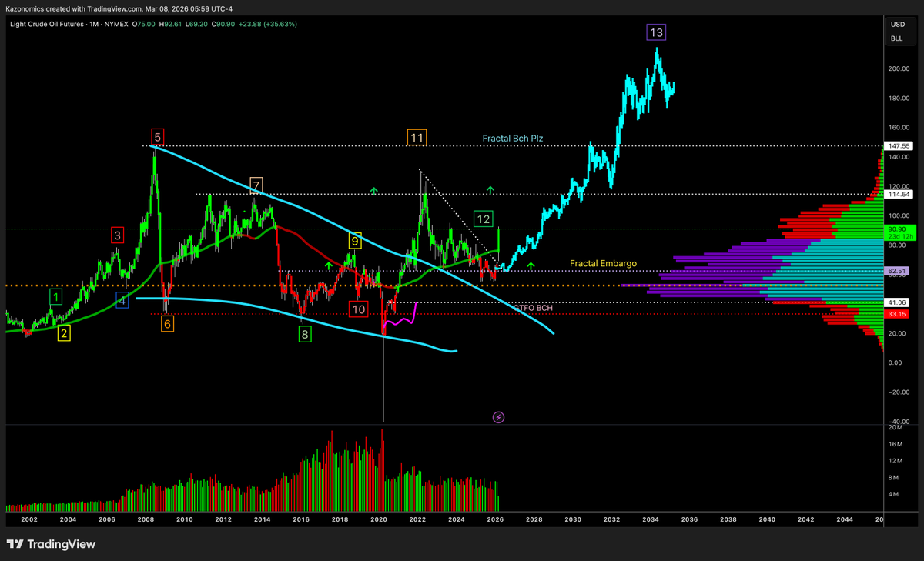Screen dimensions: 924x561
Task: Click the 2014 year label on time axis
Action: point(262,520)
